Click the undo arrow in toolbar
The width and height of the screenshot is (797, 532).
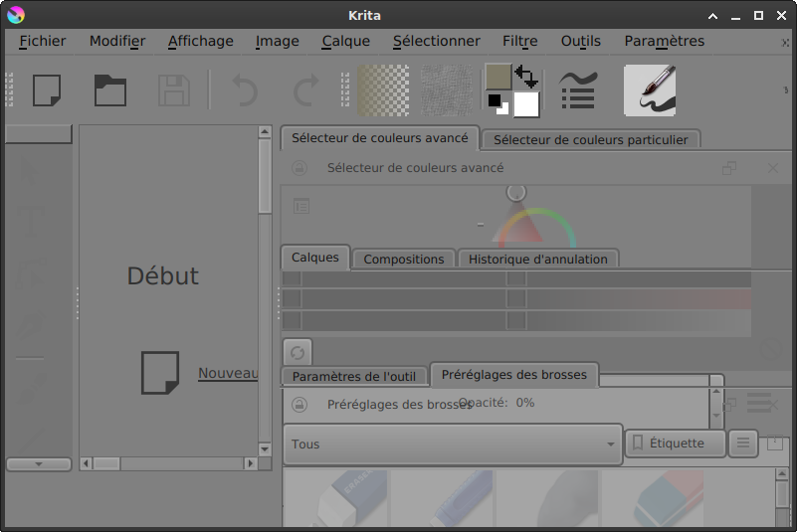(x=244, y=90)
